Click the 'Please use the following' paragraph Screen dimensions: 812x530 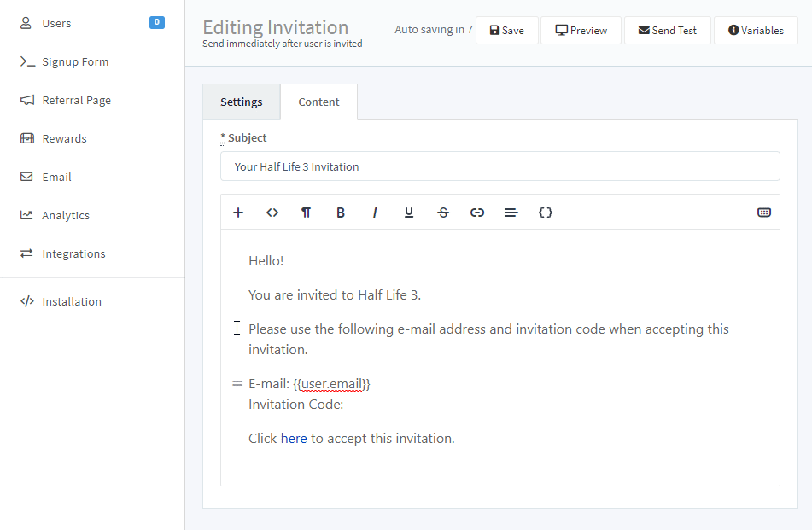488,340
